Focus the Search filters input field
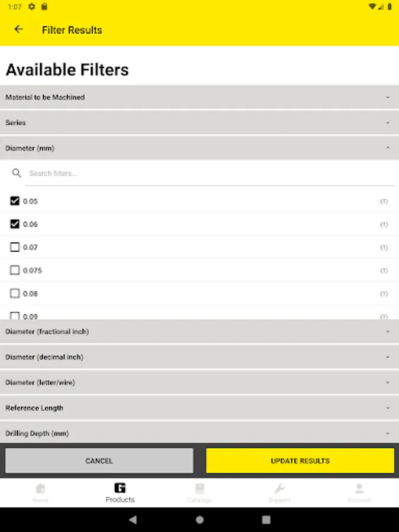399x532 pixels. pos(210,173)
